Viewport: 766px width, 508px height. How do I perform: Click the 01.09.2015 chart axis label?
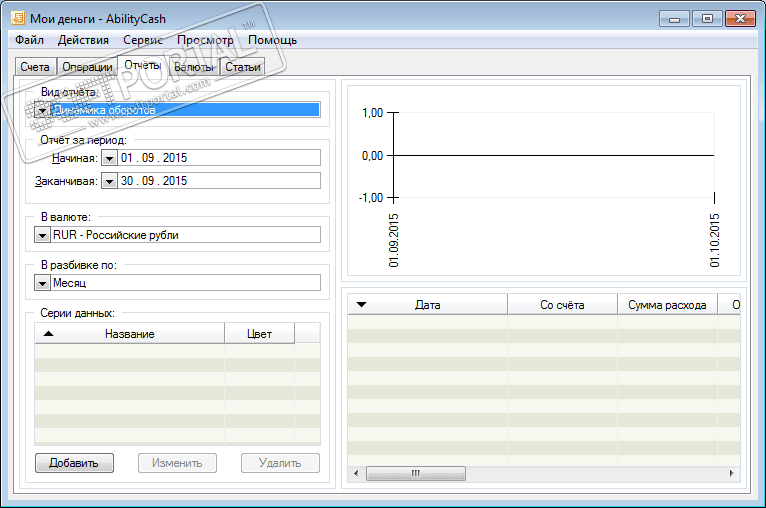coord(394,240)
